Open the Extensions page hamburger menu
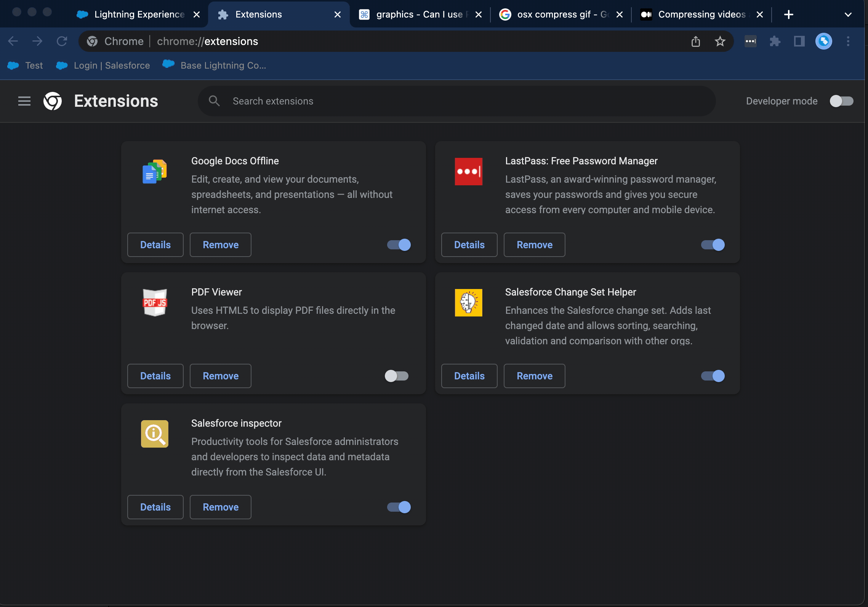The image size is (868, 607). point(22,100)
